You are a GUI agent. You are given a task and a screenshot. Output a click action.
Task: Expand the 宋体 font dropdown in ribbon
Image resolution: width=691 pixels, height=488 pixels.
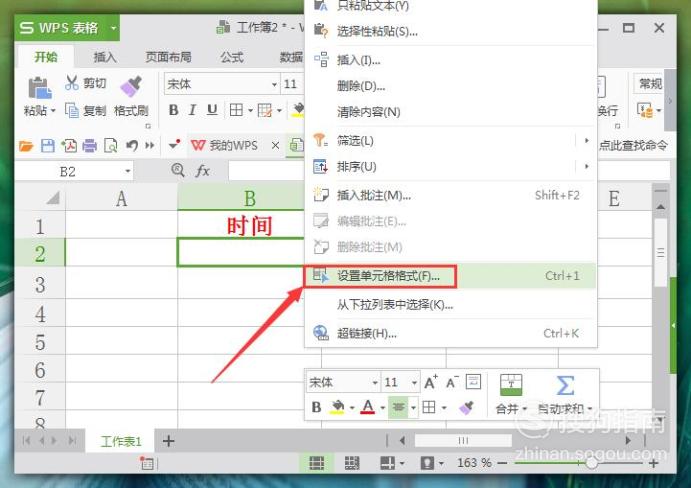pos(274,85)
